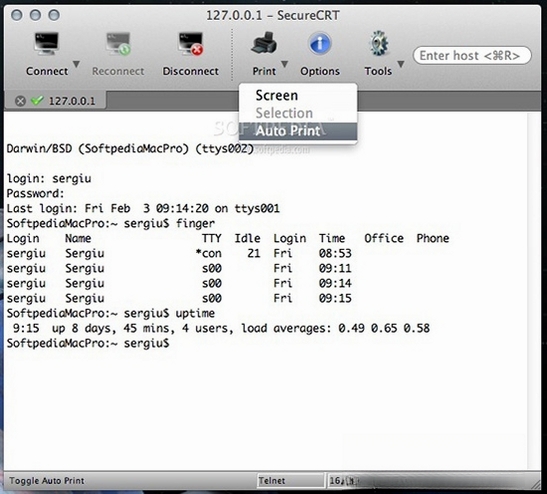Click the '09:14' login time value
This screenshot has width=547, height=494.
[335, 283]
